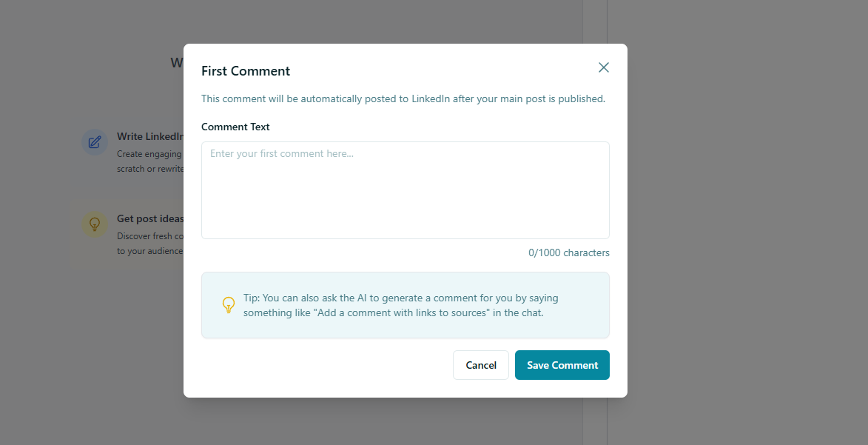Click the auto-posted to LinkedIn description text
Viewport: 868px width, 445px height.
coord(403,98)
